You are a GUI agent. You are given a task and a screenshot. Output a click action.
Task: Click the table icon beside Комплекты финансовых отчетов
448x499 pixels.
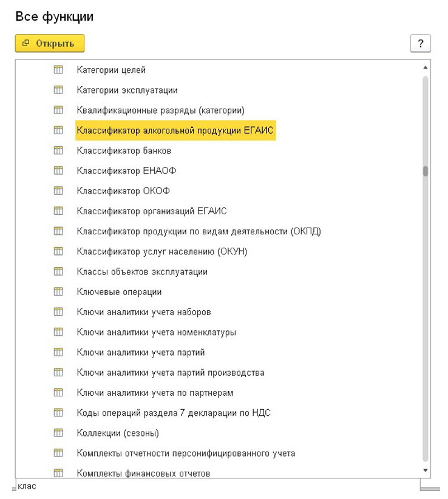[x=58, y=474]
